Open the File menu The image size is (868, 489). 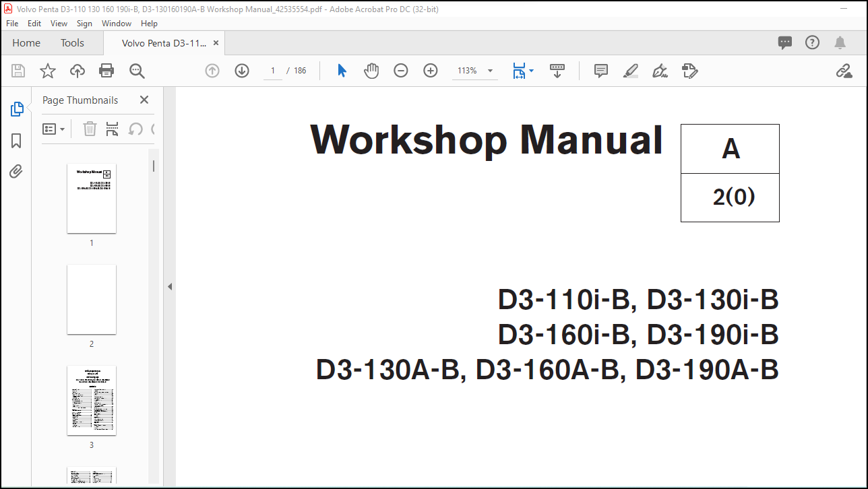pos(13,23)
